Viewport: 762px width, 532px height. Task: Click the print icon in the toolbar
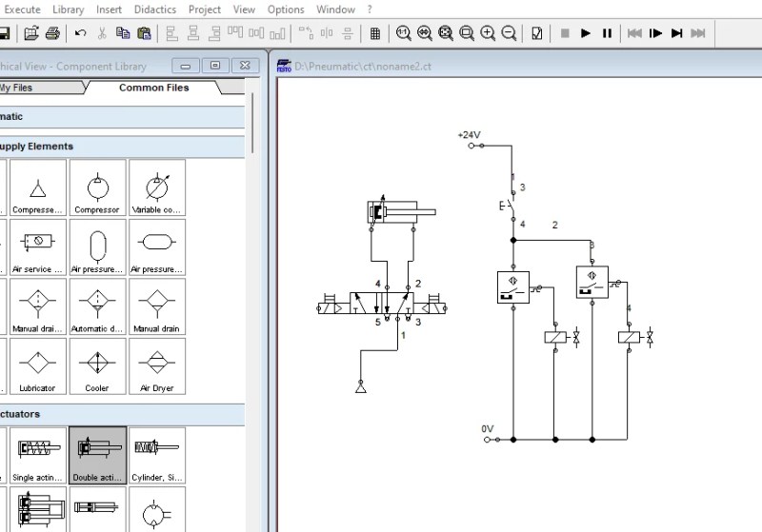(x=52, y=33)
